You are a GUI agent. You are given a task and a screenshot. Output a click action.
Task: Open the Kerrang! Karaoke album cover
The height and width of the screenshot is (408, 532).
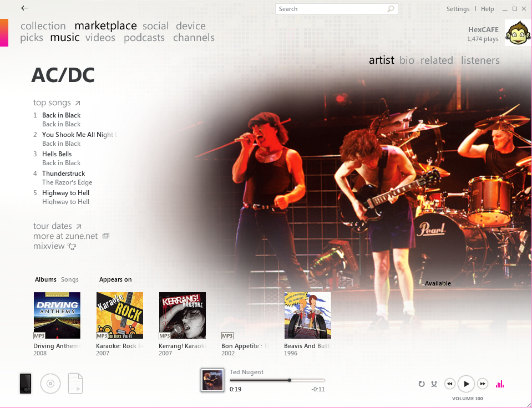(x=182, y=315)
